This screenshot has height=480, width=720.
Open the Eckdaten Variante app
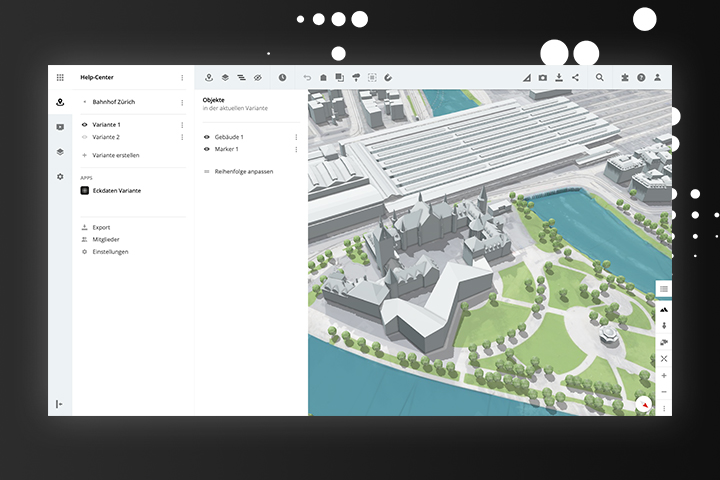[115, 190]
